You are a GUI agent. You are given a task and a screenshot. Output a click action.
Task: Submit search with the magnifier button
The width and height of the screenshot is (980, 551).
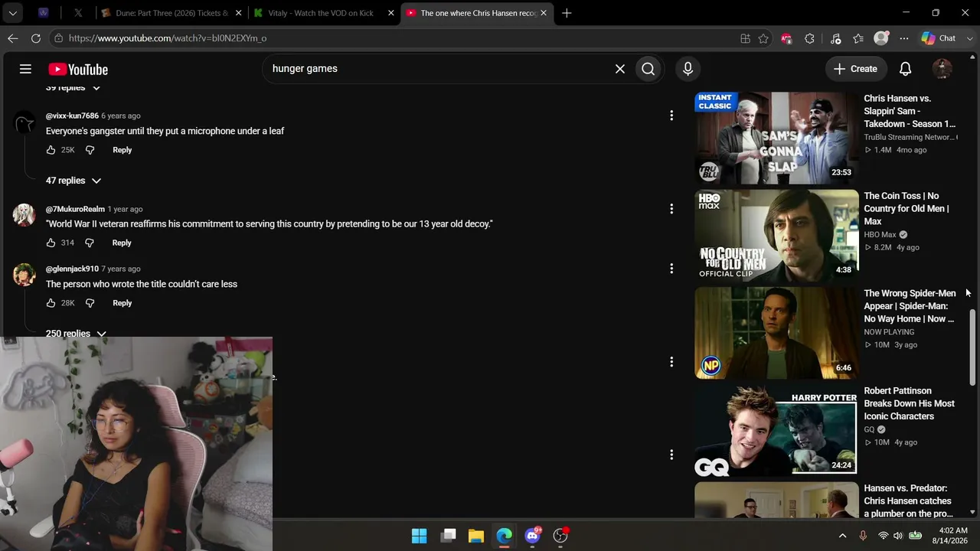[x=648, y=69]
